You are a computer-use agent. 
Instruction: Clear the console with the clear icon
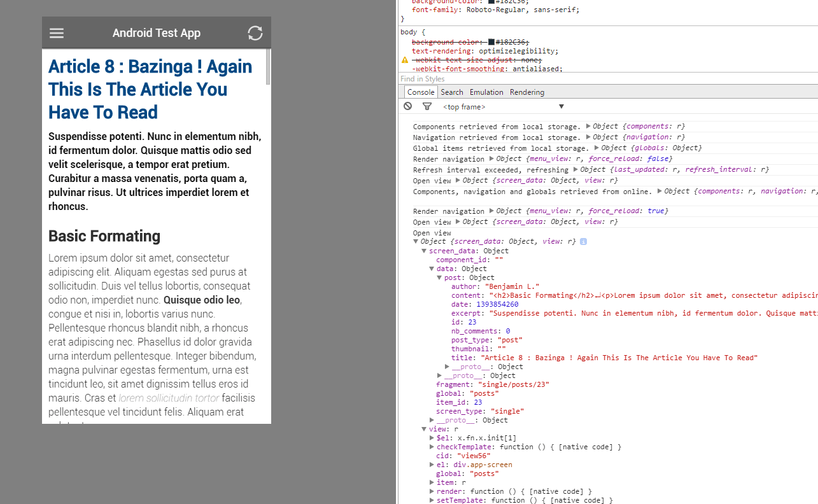(407, 106)
